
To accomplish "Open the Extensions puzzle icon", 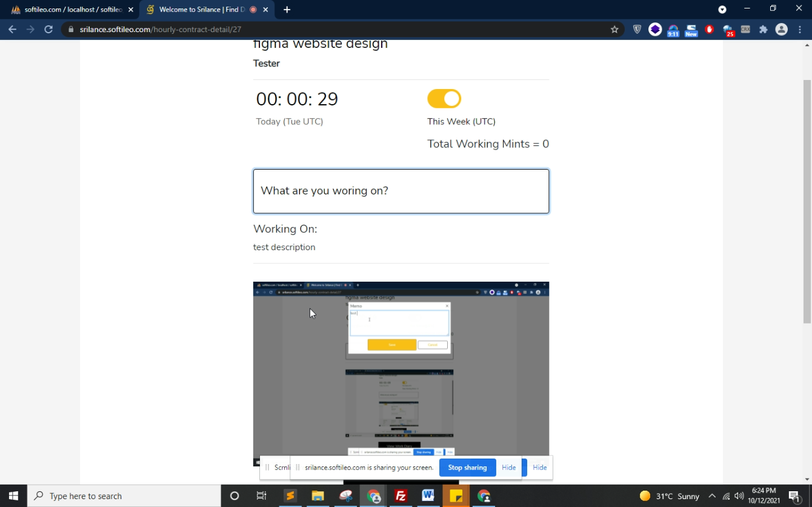I will (x=763, y=29).
